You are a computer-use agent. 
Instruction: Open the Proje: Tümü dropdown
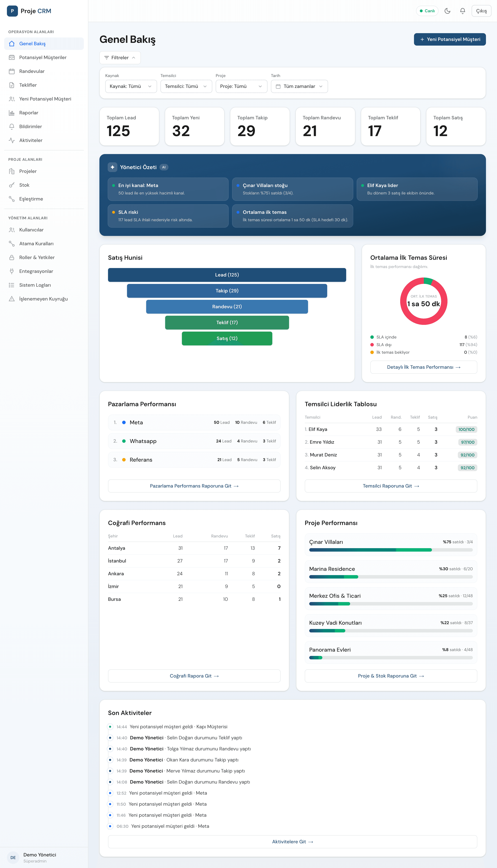pos(241,86)
